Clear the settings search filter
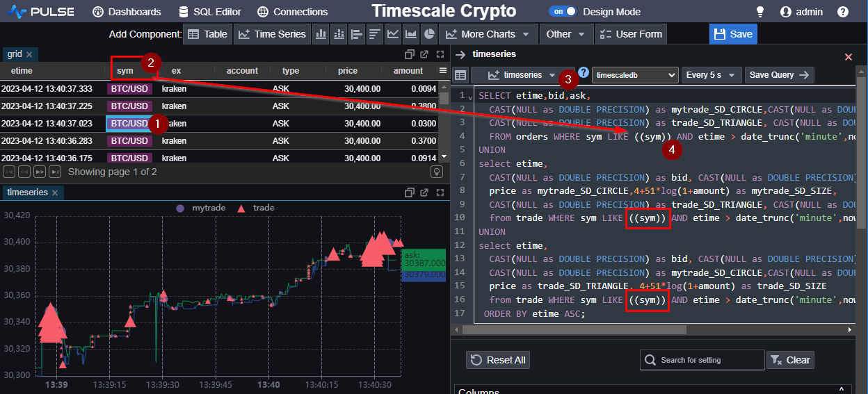868x394 pixels. (790, 360)
